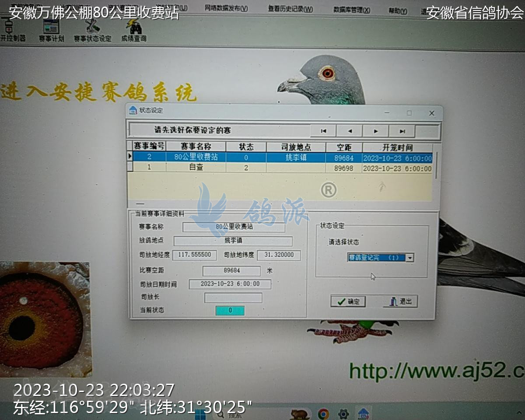Open Chrome from the taskbar

click(x=323, y=413)
